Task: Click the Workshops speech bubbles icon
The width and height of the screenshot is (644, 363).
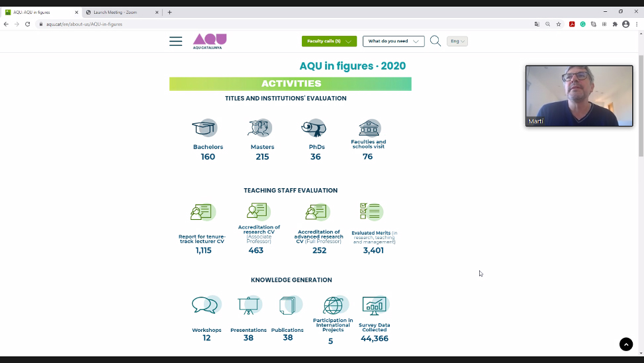Action: point(207,305)
